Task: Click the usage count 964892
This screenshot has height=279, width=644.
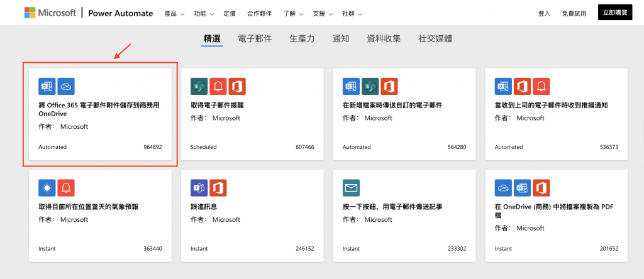Action: pos(153,147)
